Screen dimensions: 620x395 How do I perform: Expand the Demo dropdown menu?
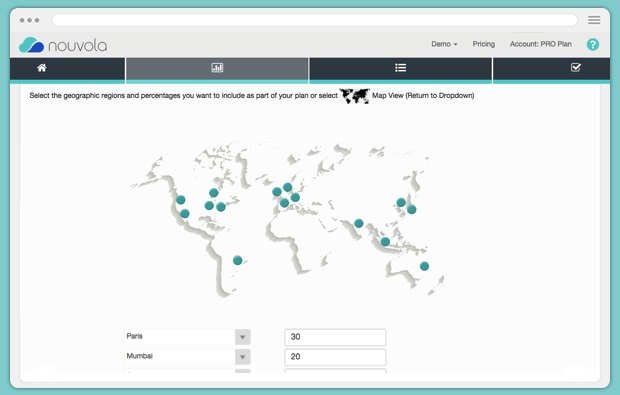click(x=444, y=44)
